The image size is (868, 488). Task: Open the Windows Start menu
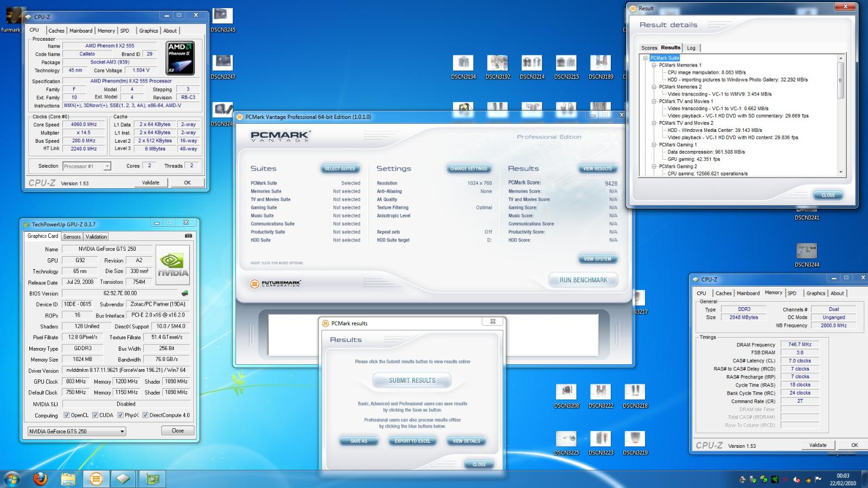12,479
